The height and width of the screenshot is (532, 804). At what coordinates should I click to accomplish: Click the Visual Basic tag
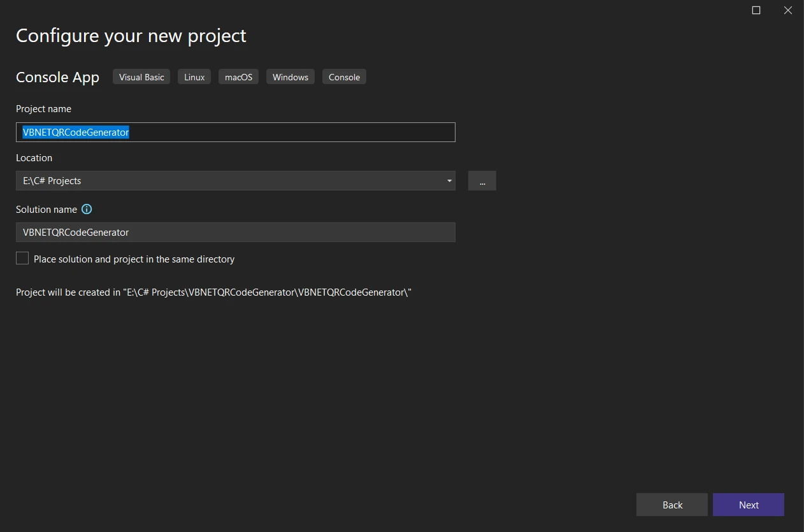click(141, 77)
